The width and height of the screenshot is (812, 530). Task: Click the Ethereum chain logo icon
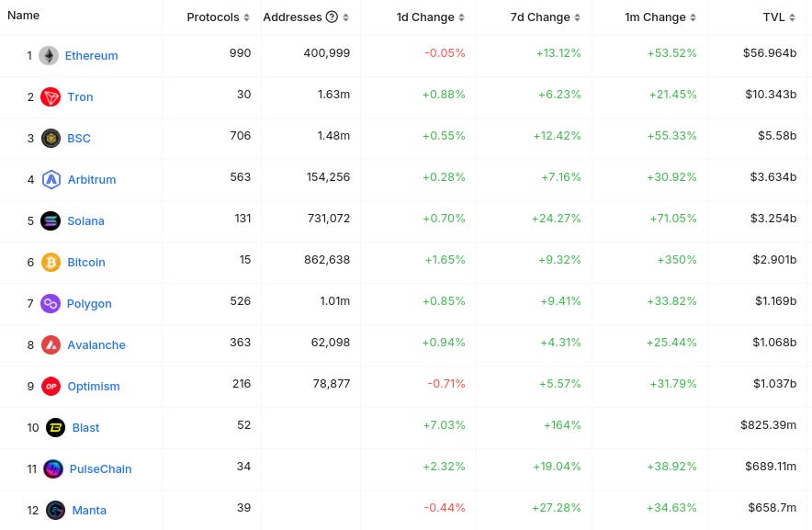point(49,55)
